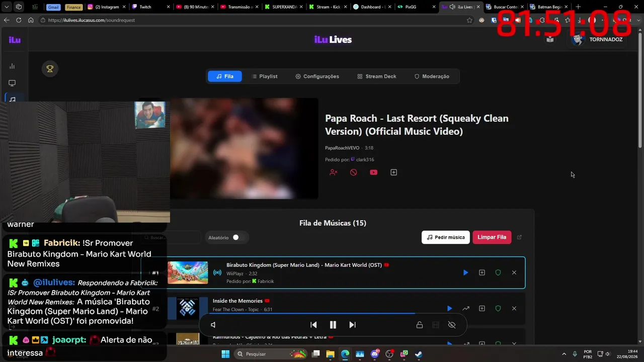Click the iLu Lives header logo
Screen dimensions: 644x362
pyautogui.click(x=333, y=40)
